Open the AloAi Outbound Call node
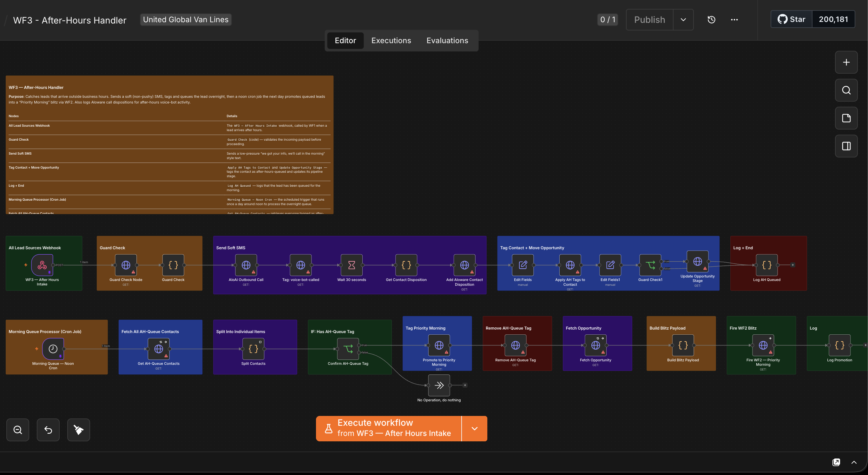This screenshot has width=868, height=475. click(x=246, y=265)
